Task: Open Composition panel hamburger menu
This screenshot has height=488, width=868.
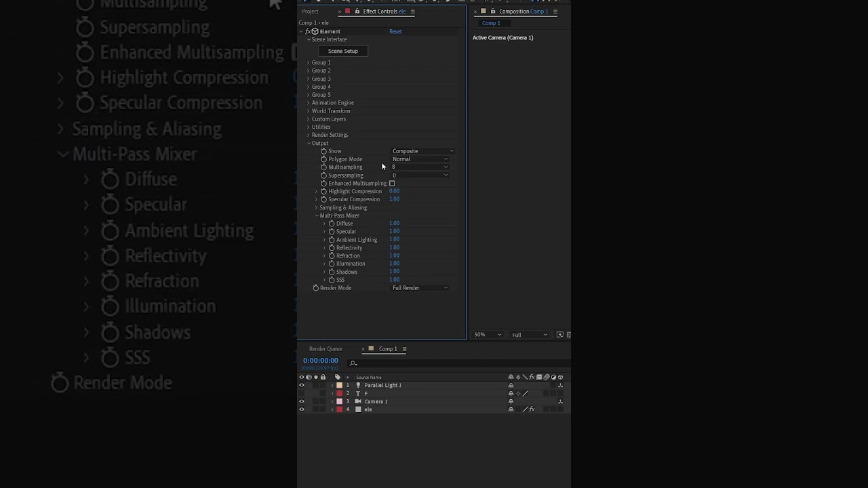Action: [x=555, y=12]
